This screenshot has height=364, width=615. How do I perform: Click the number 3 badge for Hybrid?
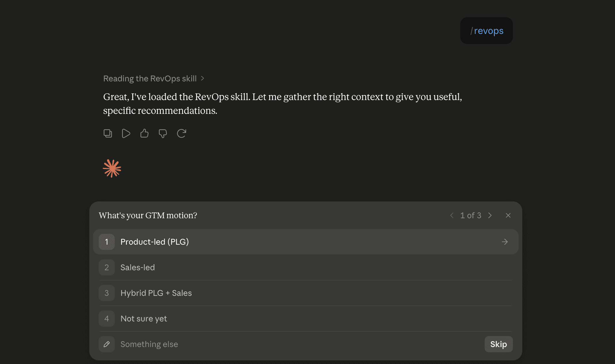pyautogui.click(x=107, y=293)
